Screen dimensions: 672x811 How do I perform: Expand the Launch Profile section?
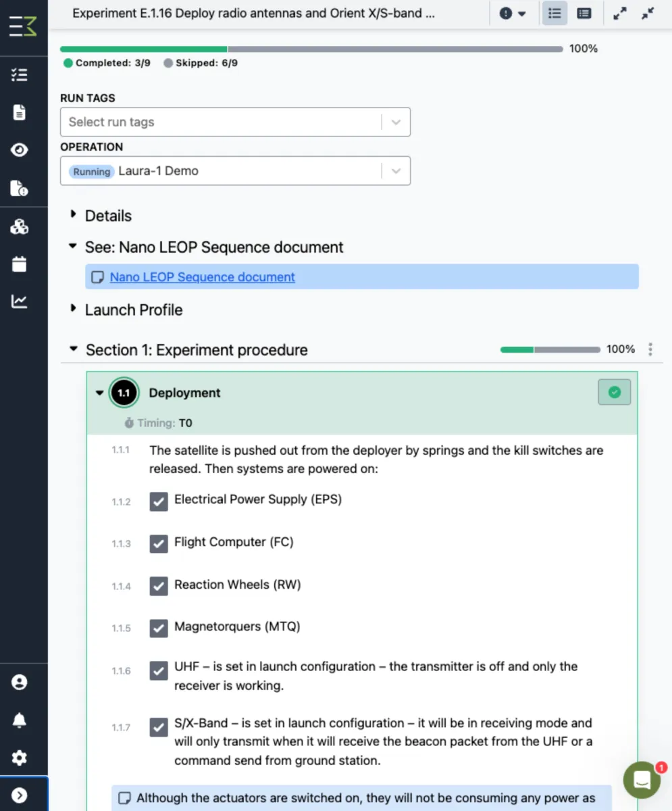[x=73, y=309]
